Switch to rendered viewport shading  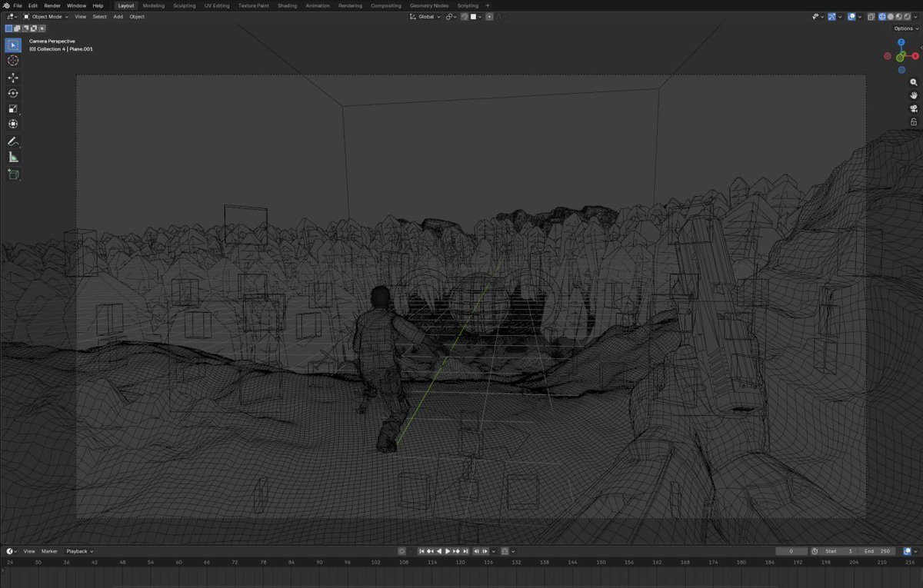click(907, 17)
